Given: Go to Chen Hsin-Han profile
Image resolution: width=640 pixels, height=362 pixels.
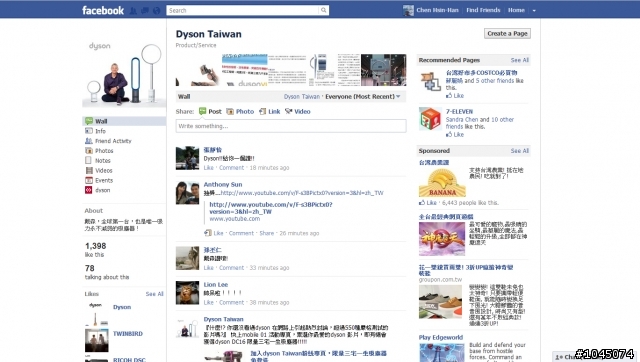Looking at the screenshot, I should 437,10.
